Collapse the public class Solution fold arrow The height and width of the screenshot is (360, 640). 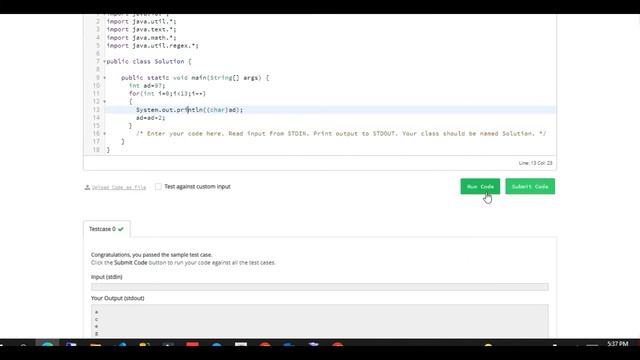104,62
